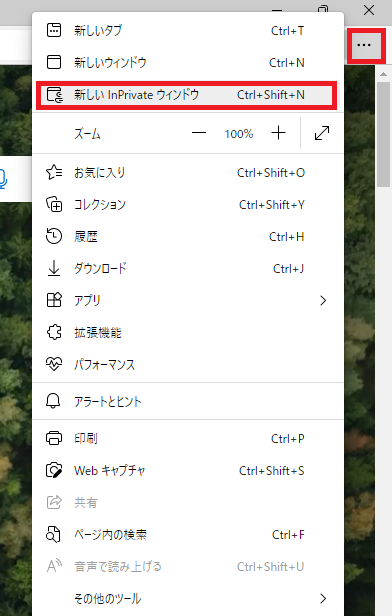Image resolution: width=392 pixels, height=616 pixels.
Task: Open アプリ menu entry
Action: coord(188,301)
